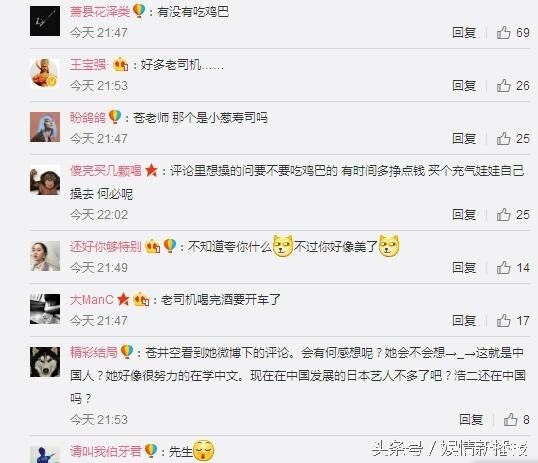
Task: Like 精彩结局's comment with 8 likes
Action: (510, 419)
